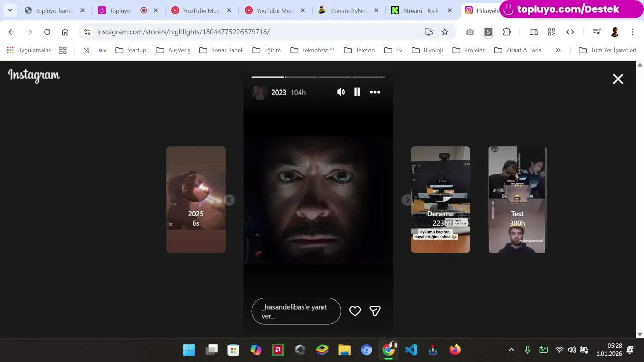Click the code brackets extension icon

pyautogui.click(x=570, y=32)
